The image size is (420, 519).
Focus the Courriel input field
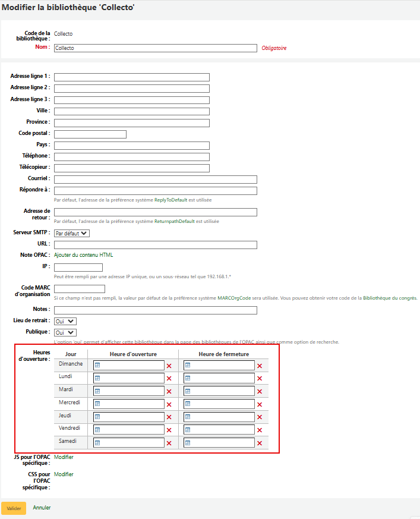click(x=156, y=180)
